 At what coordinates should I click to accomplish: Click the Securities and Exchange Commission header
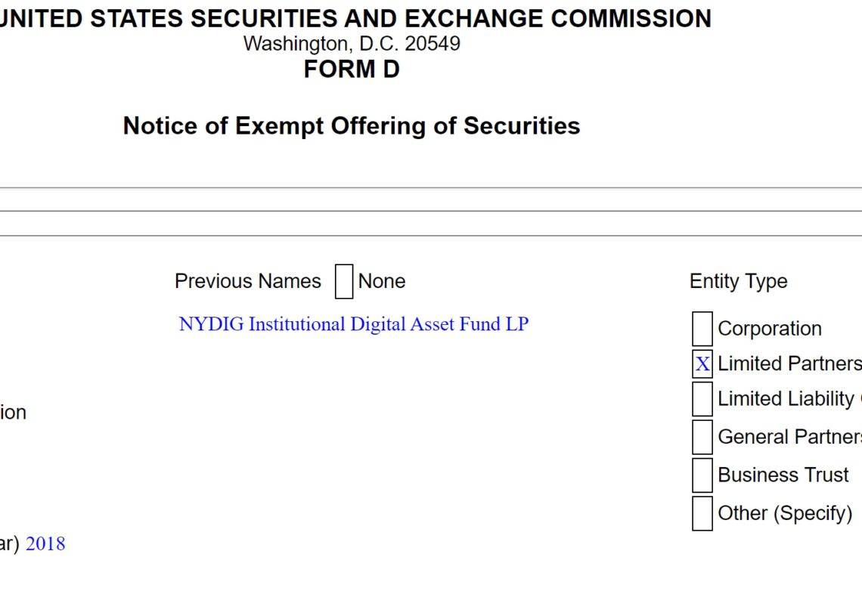pos(355,18)
